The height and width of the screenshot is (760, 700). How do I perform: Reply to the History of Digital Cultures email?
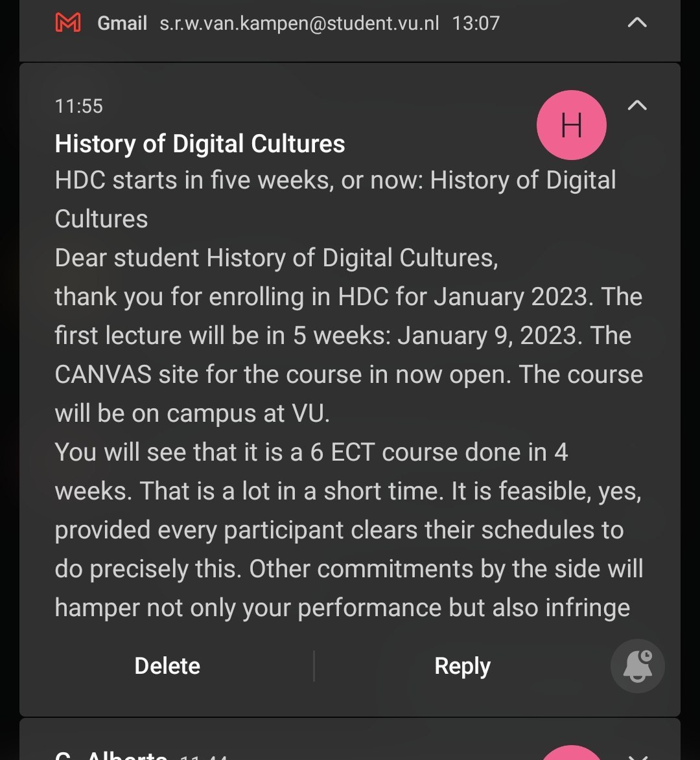pyautogui.click(x=462, y=666)
